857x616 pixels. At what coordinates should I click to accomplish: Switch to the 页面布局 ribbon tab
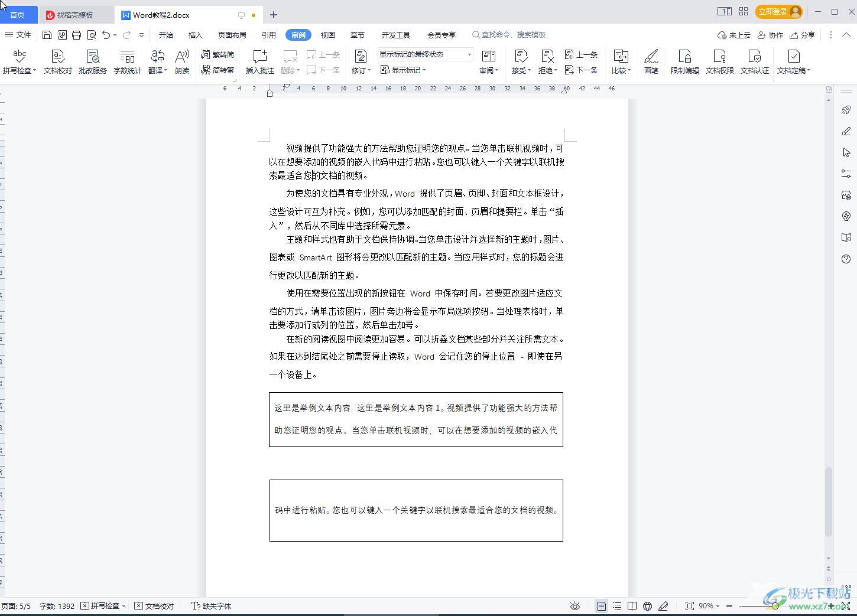(232, 35)
